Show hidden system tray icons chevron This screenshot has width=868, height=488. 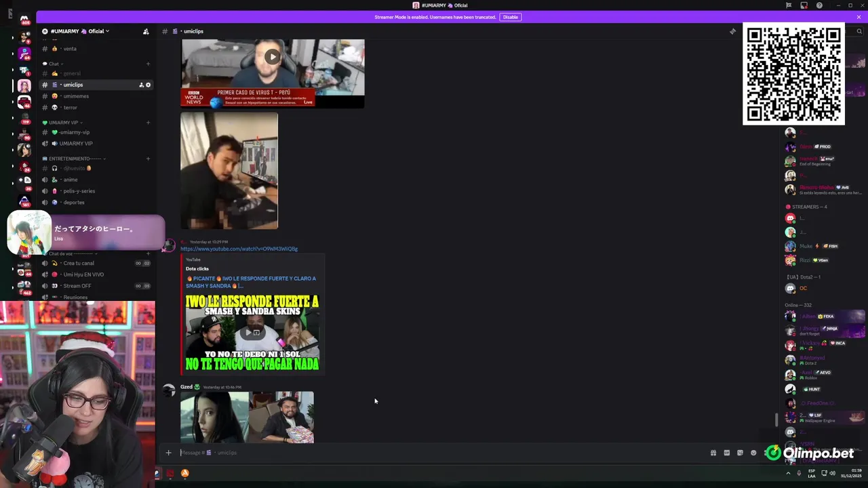[x=788, y=473]
